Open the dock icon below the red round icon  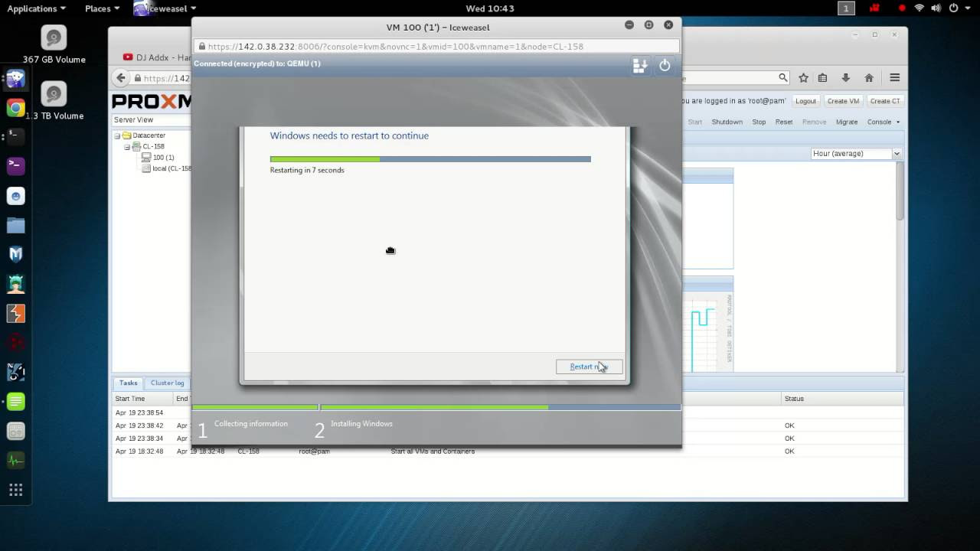pyautogui.click(x=15, y=372)
